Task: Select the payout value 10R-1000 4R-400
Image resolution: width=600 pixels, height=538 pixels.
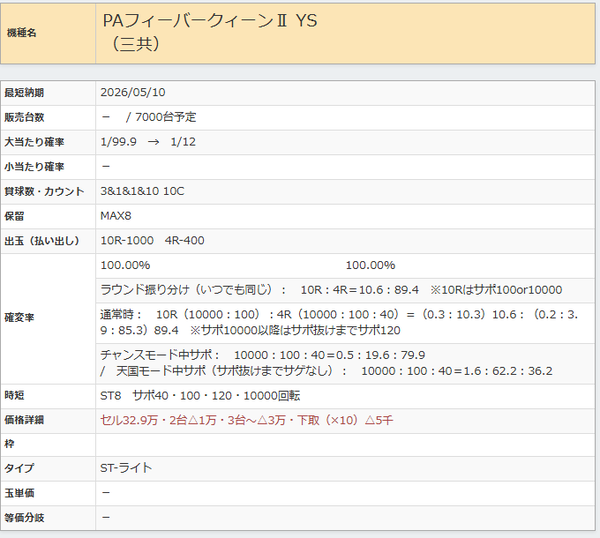Action: (152, 240)
